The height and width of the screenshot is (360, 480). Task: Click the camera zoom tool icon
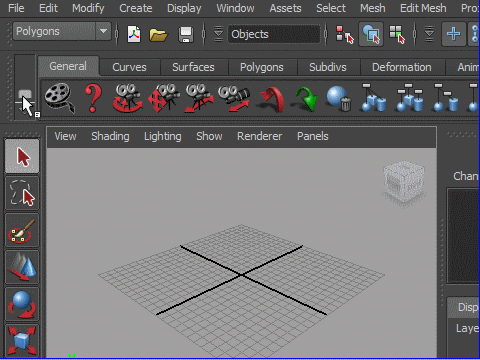(234, 98)
